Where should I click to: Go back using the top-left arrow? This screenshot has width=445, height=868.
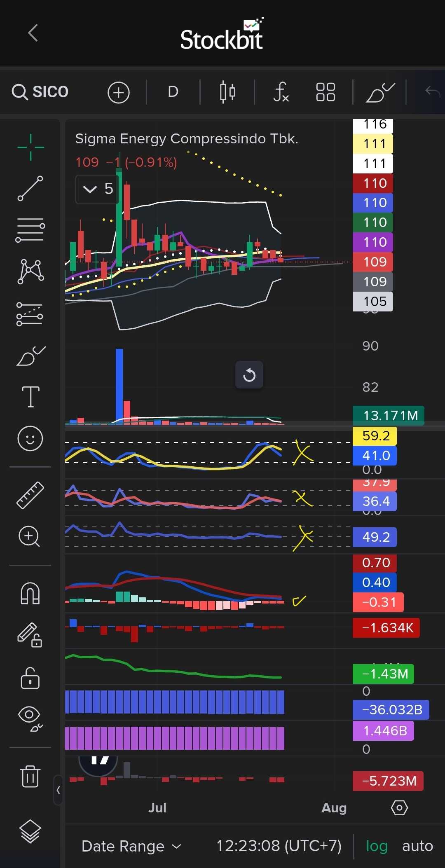33,33
